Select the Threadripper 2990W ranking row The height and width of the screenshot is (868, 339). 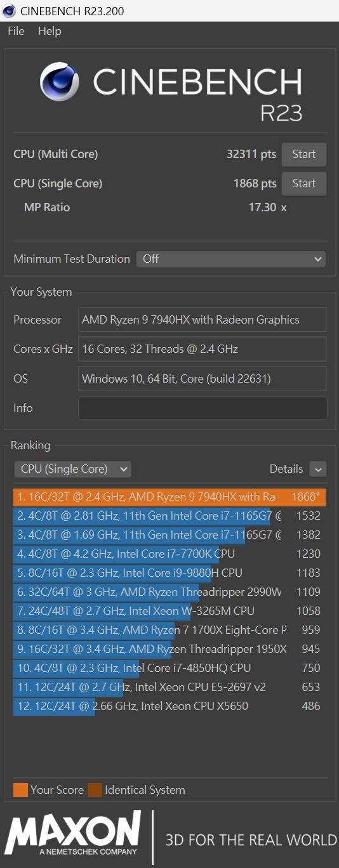tap(169, 592)
